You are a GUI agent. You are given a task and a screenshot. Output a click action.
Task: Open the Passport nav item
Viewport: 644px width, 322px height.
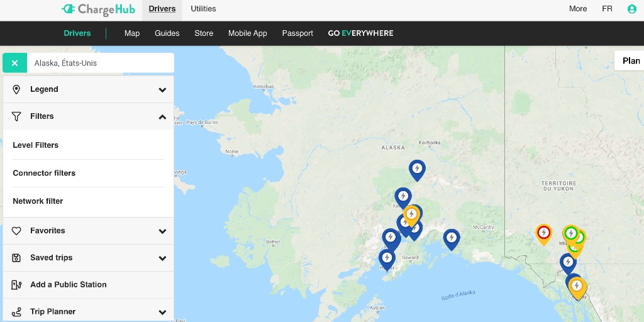(x=297, y=33)
